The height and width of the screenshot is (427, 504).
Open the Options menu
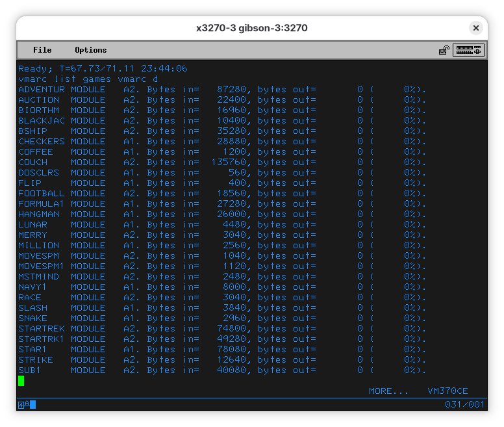pyautogui.click(x=91, y=50)
